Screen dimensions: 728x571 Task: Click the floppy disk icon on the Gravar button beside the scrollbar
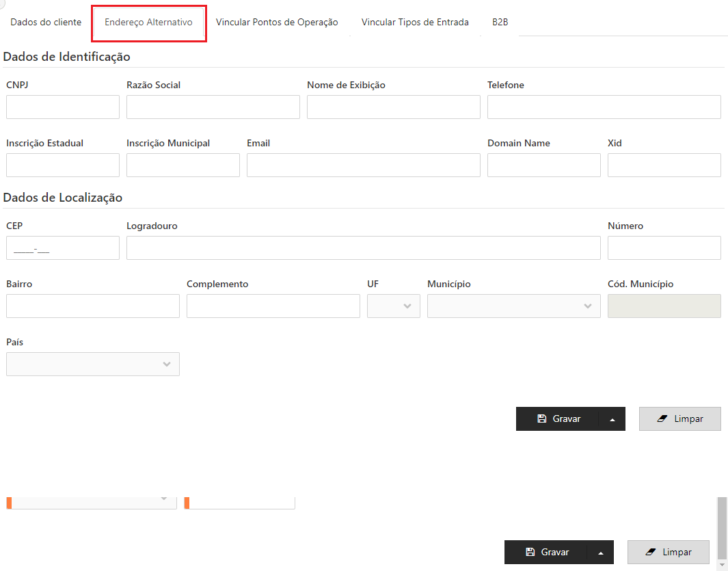pyautogui.click(x=530, y=553)
